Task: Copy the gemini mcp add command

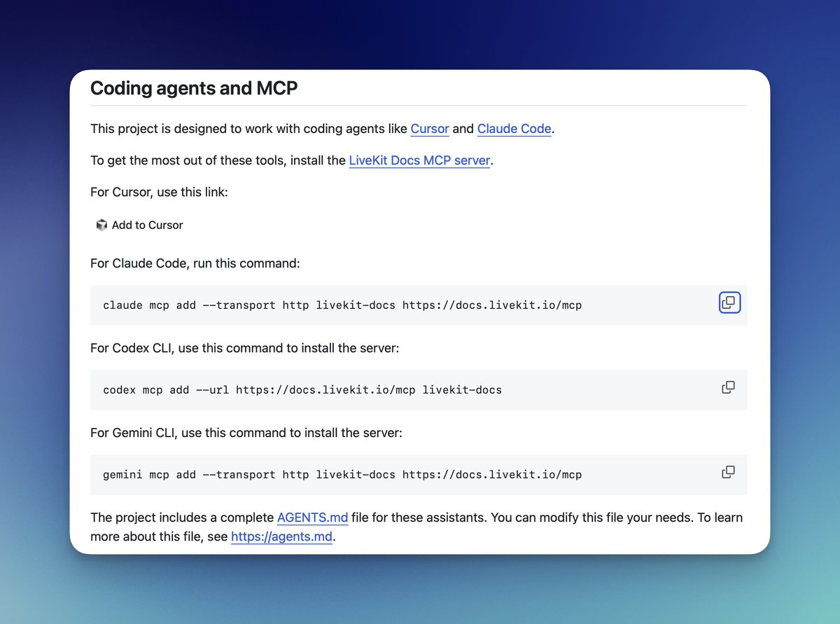Action: point(729,472)
